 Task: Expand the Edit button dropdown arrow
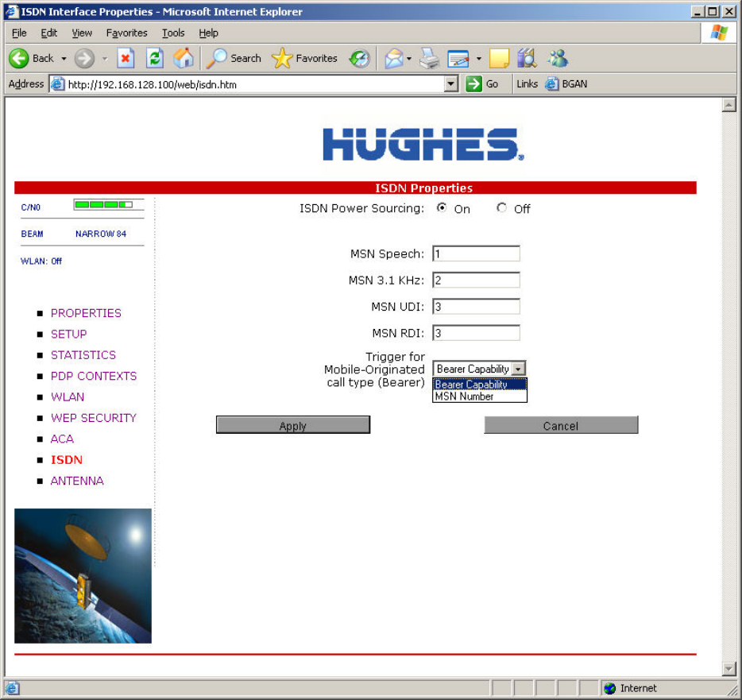[479, 59]
